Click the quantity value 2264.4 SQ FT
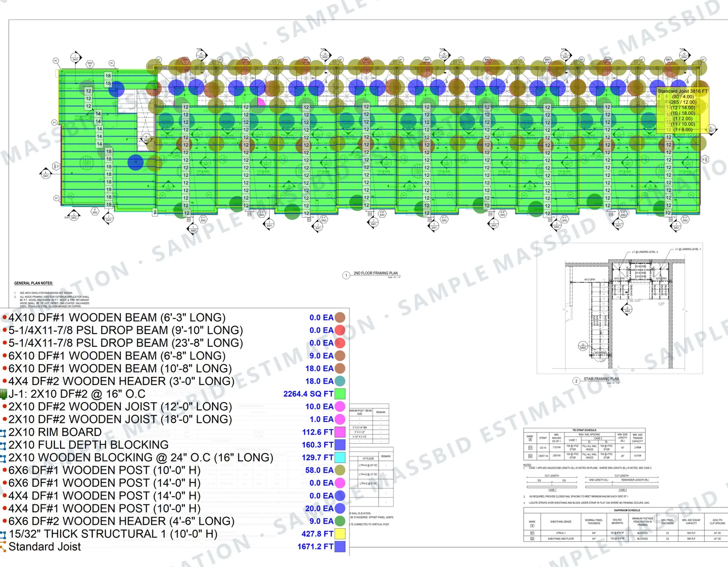 click(x=308, y=394)
